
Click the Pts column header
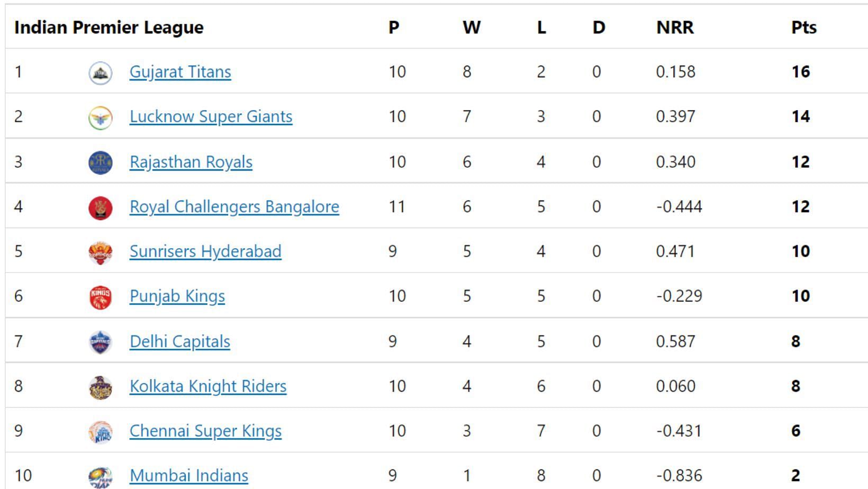[x=803, y=27]
